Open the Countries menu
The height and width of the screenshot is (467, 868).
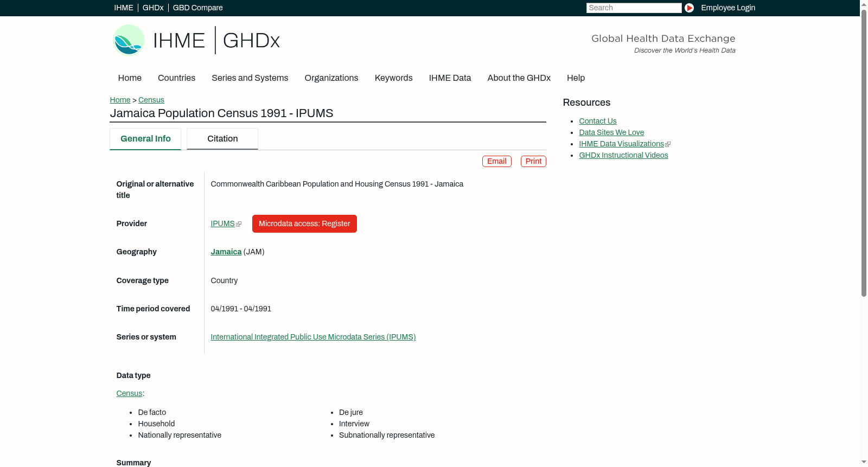(176, 78)
